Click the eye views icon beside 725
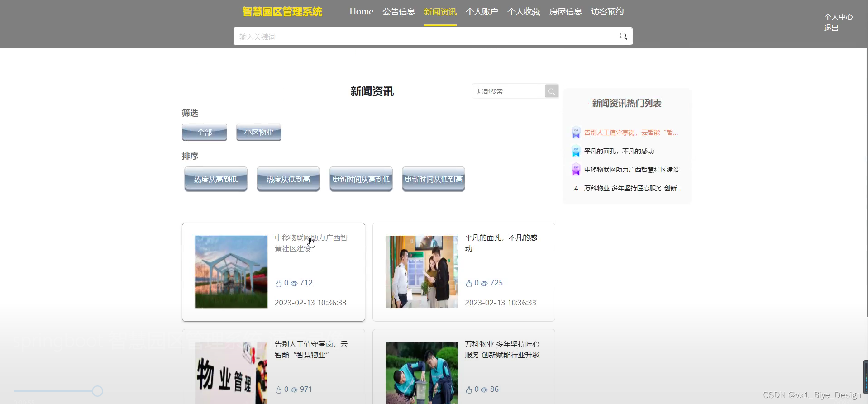This screenshot has width=868, height=404. [x=484, y=284]
